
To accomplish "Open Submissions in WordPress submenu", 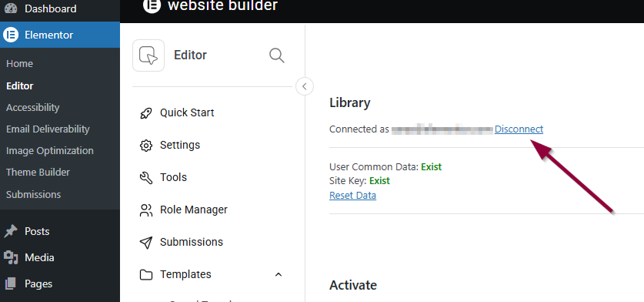I will 33,194.
